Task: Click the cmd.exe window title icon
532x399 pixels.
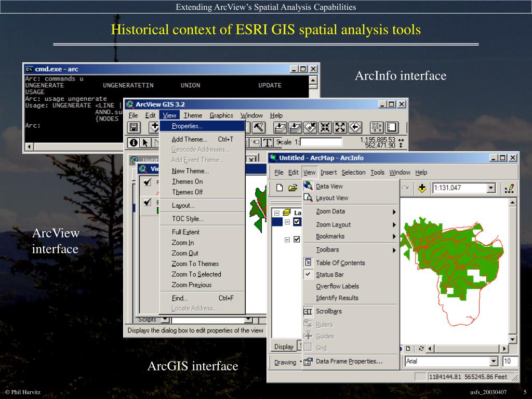Action: click(29, 69)
